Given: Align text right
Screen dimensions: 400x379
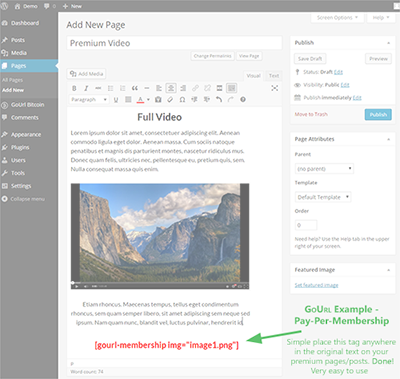Looking at the screenshot, I should [183, 88].
